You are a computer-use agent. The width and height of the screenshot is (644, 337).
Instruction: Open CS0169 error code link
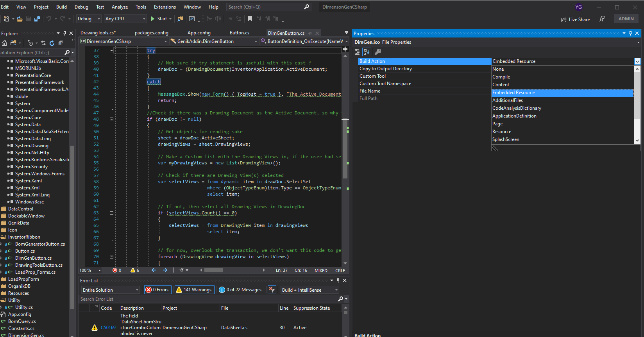108,328
